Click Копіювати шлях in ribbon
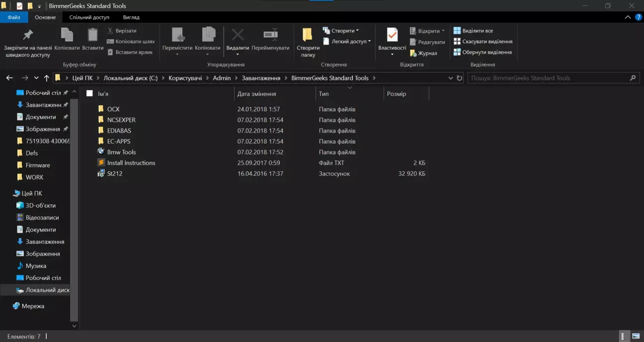The width and height of the screenshot is (644, 342). (131, 42)
